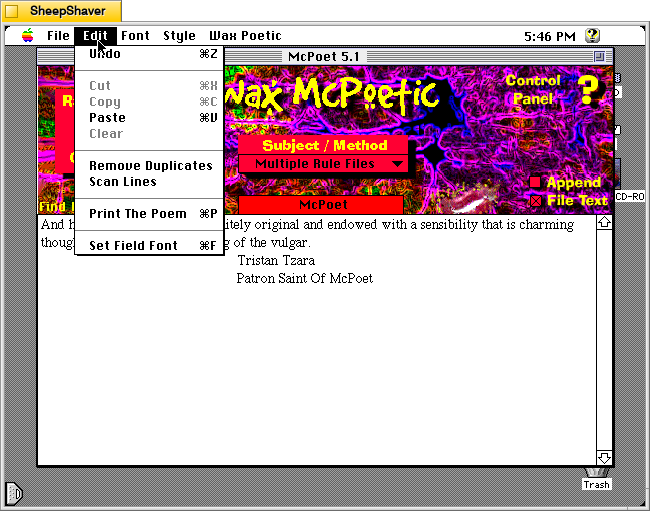
Task: Click the Tristan Tzara text line
Action: click(x=276, y=260)
